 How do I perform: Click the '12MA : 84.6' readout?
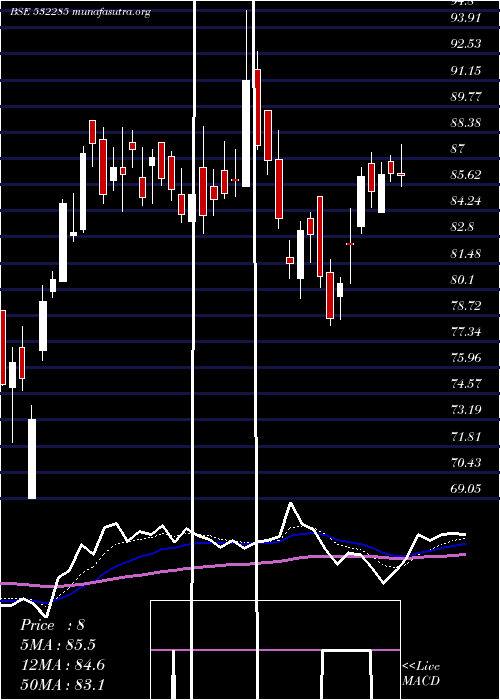click(x=63, y=665)
